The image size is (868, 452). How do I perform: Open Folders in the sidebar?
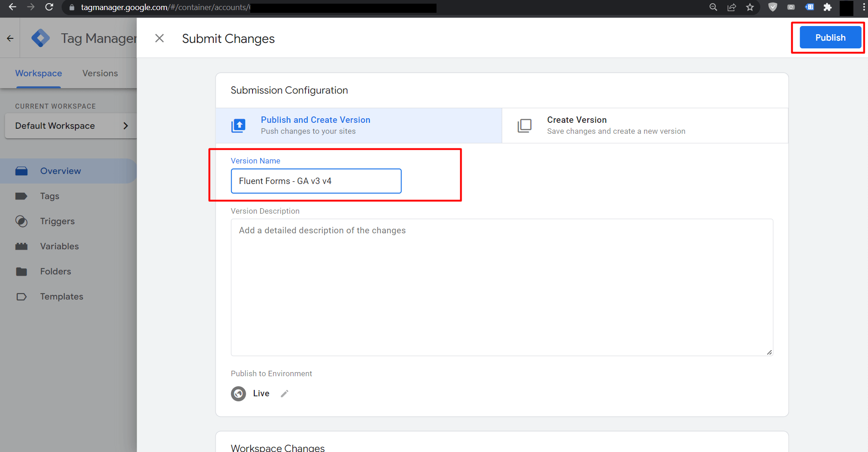55,272
